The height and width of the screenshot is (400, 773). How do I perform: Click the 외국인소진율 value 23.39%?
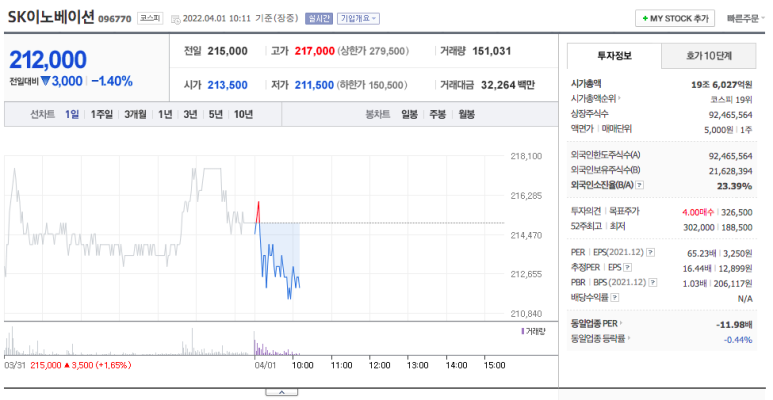pos(735,186)
